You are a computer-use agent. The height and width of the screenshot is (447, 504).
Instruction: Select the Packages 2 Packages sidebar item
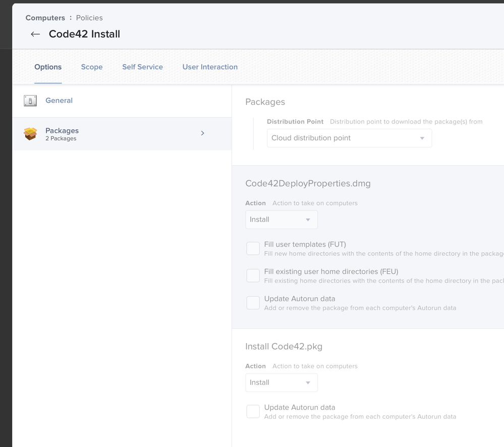122,134
